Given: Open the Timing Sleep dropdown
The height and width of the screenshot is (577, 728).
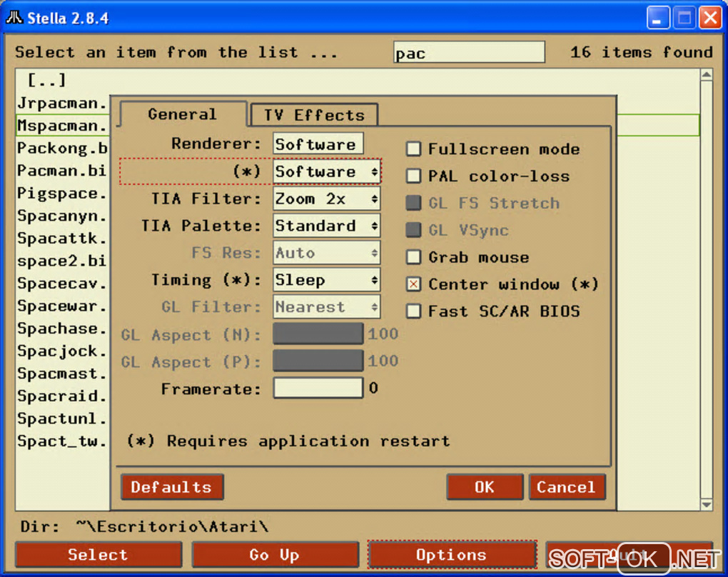Looking at the screenshot, I should point(327,280).
